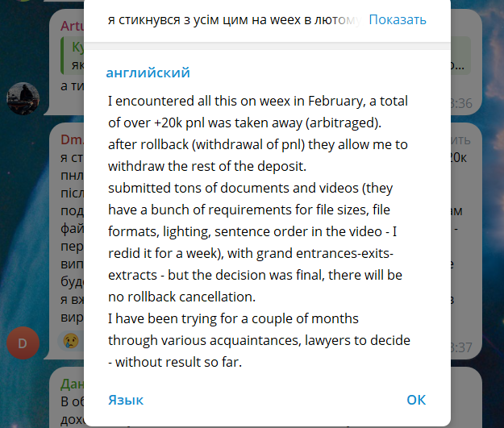The width and height of the screenshot is (504, 428).
Task: Click the translated English text paragraph
Action: click(259, 231)
